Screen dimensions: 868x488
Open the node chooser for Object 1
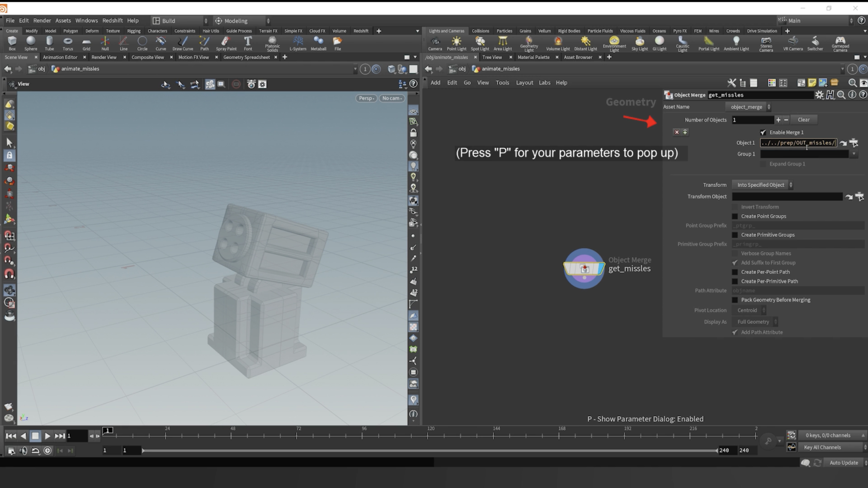coord(854,143)
